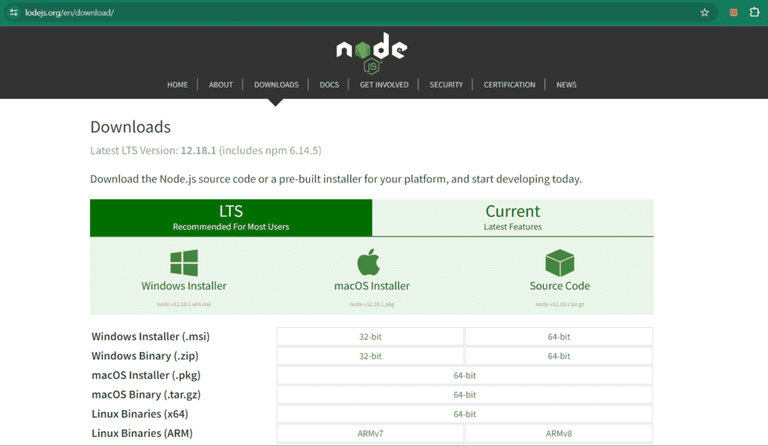The image size is (768, 446).
Task: Download Windows Installer (.msi) 32-bit
Action: (x=370, y=337)
